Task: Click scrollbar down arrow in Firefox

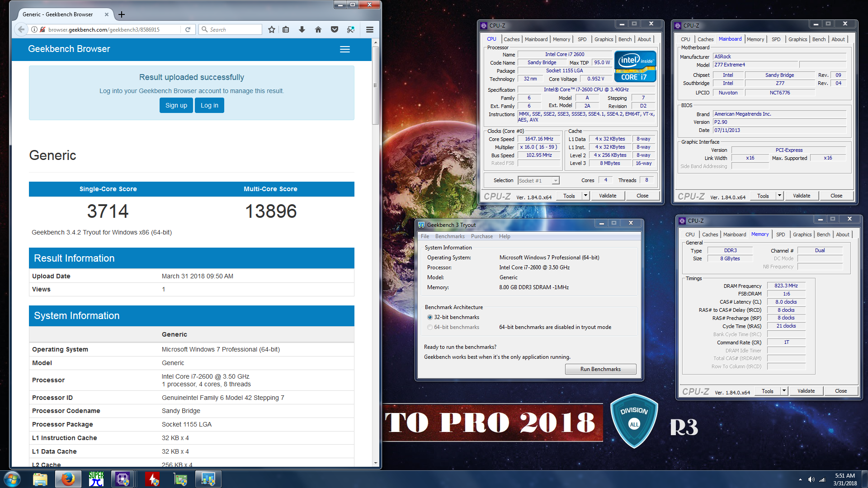Action: [x=375, y=463]
